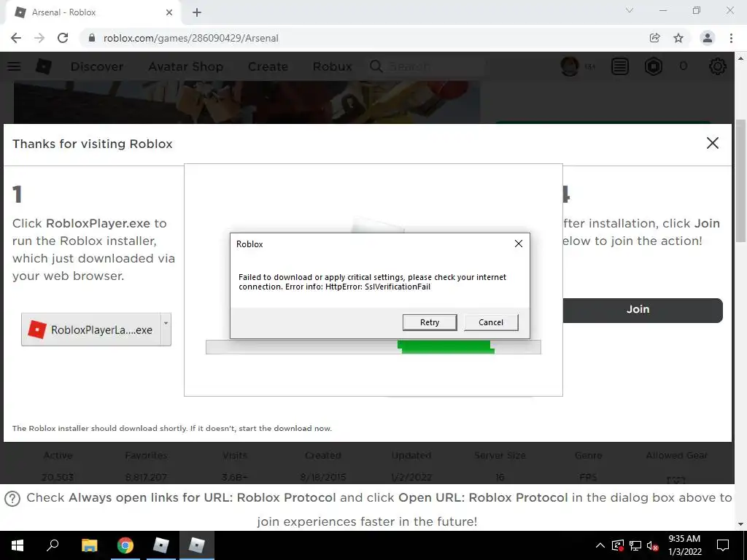The width and height of the screenshot is (747, 560).
Task: Open the Chrome tab search chevron
Action: (630, 10)
